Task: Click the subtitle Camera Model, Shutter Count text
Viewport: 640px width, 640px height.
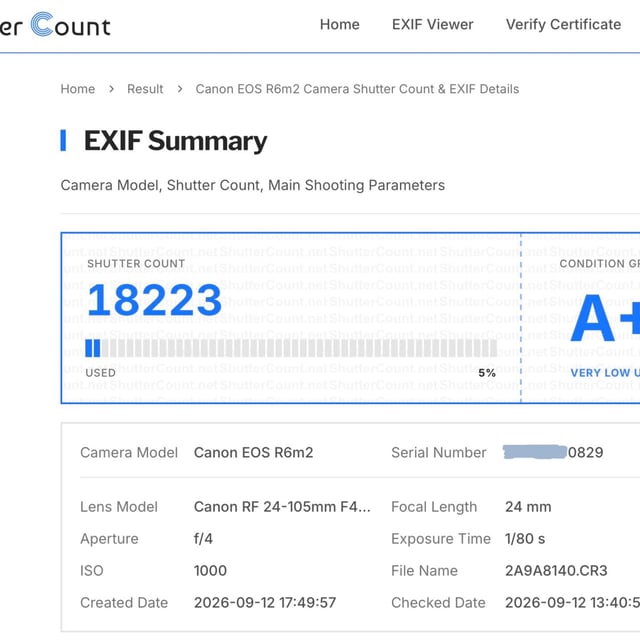Action: [253, 185]
